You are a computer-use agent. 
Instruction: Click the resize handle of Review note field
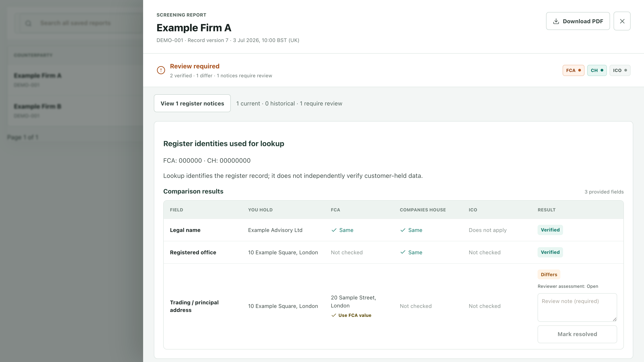click(614, 319)
